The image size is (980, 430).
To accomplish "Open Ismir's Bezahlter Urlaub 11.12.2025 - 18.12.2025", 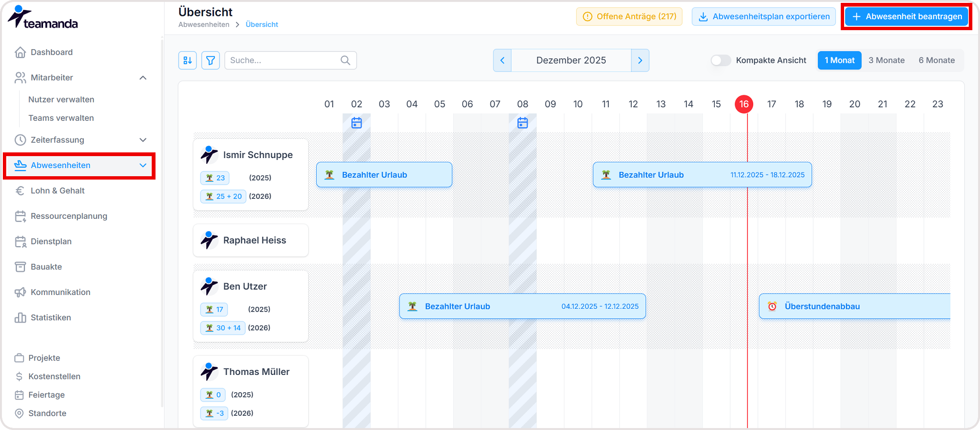I will pos(702,175).
